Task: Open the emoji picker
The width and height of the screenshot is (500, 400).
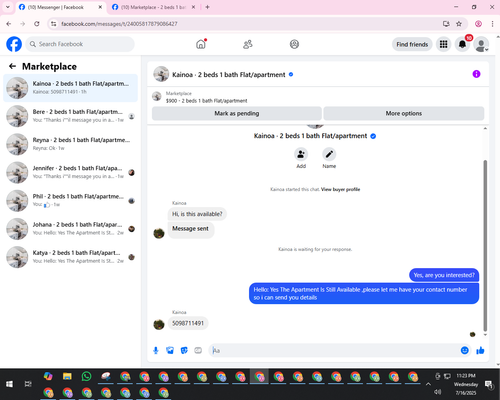Action: point(465,350)
